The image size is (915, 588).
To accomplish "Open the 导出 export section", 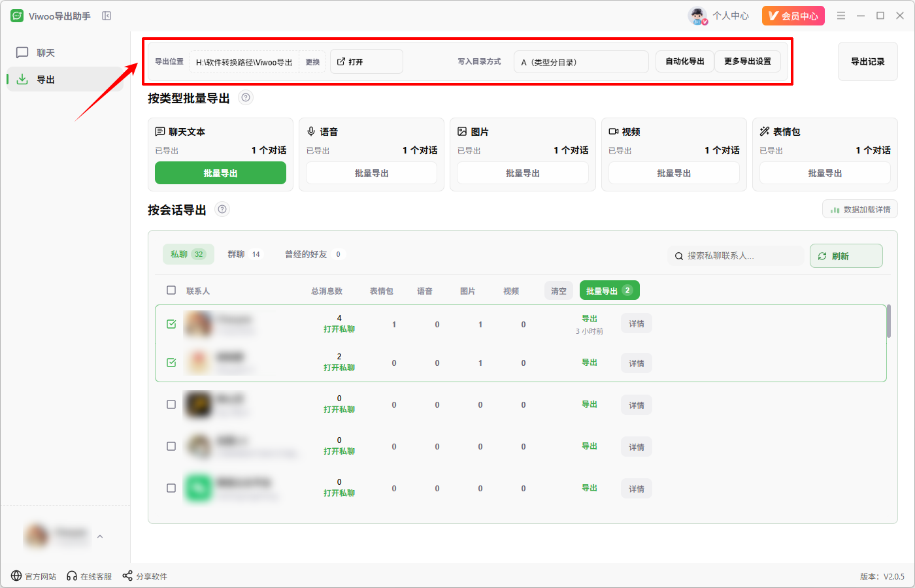I will [65, 79].
